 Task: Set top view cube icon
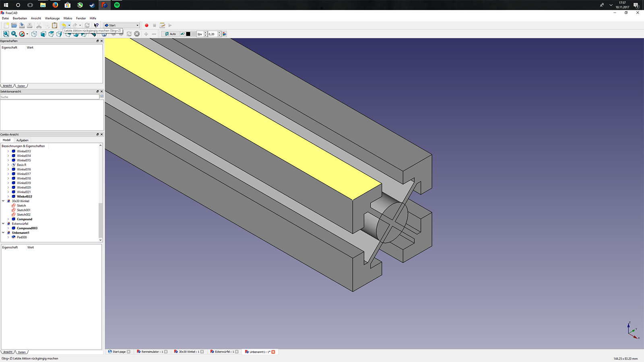pos(51,34)
